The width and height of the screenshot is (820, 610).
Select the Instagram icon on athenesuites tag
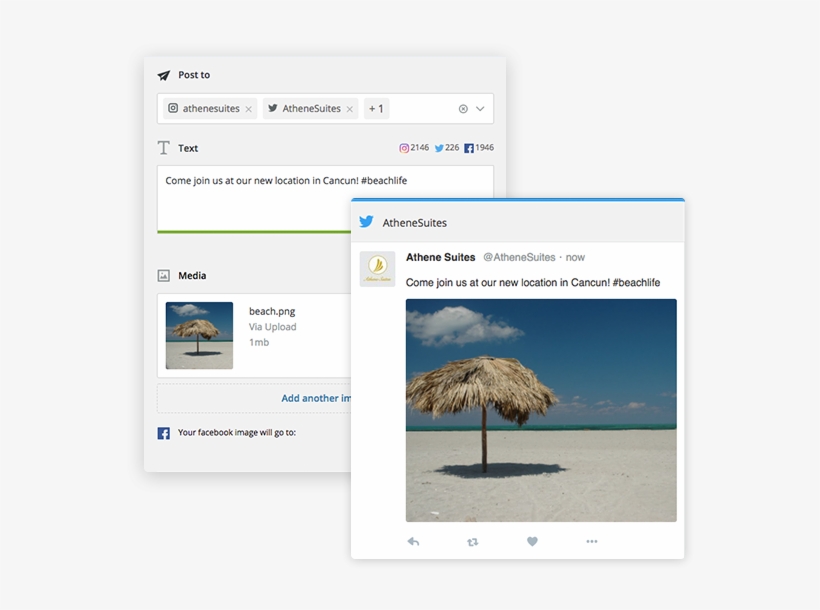173,108
